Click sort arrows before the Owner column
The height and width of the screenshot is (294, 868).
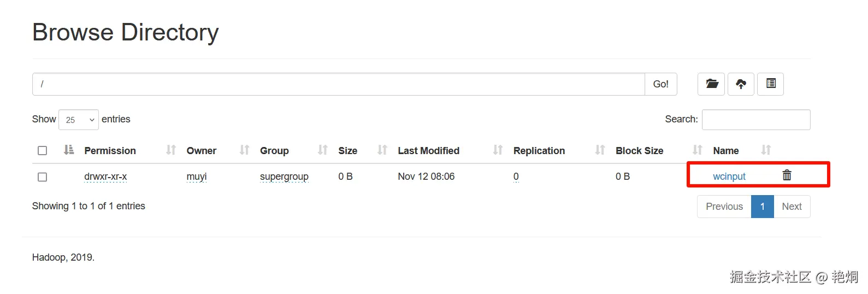(171, 150)
